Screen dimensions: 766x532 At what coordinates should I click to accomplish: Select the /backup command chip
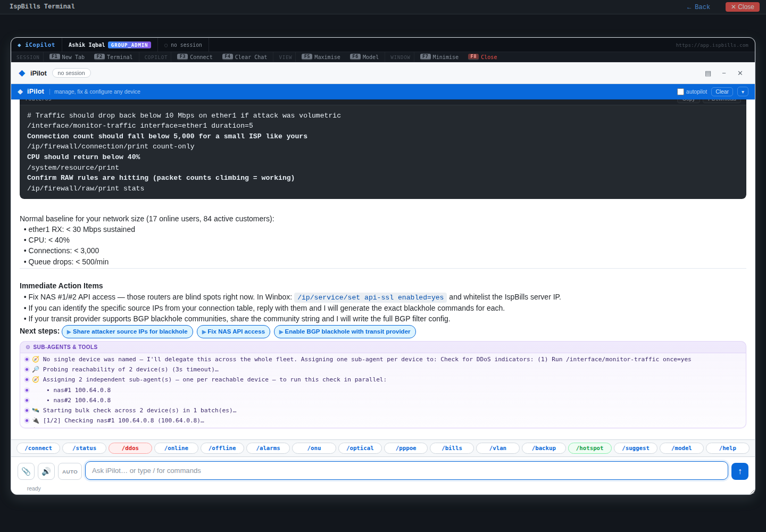[544, 448]
